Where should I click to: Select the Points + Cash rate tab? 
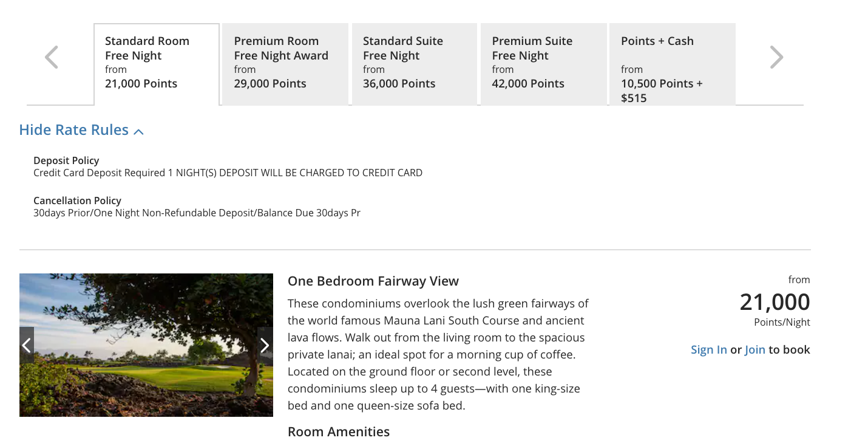tap(672, 64)
